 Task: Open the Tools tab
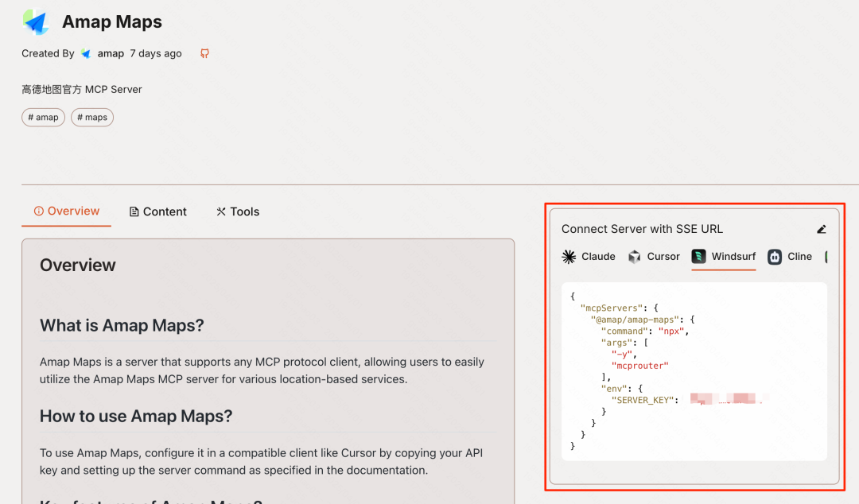pyautogui.click(x=238, y=211)
